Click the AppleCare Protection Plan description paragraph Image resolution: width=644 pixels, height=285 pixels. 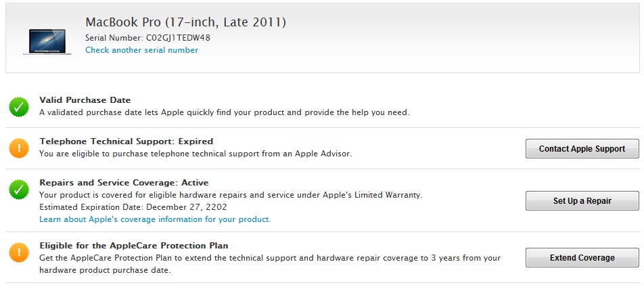click(270, 264)
